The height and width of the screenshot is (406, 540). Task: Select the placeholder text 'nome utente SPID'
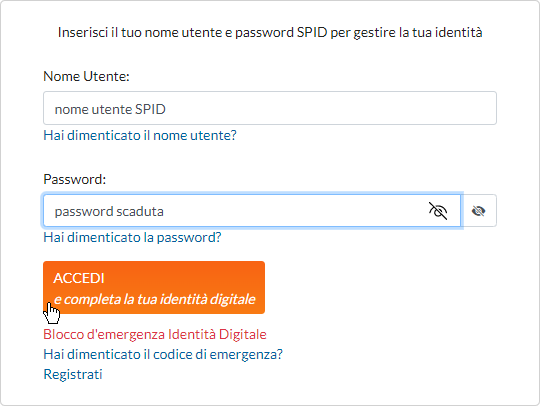tap(110, 109)
